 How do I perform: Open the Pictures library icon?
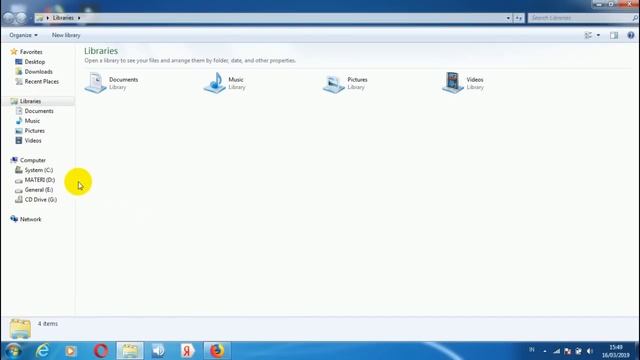click(x=334, y=83)
